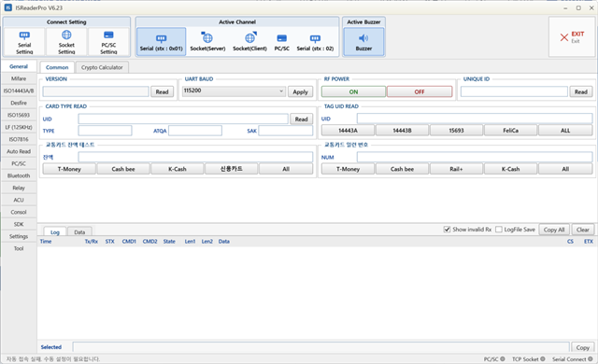
Task: Click the ISReaderPro app icon in title bar
Action: [x=8, y=7]
